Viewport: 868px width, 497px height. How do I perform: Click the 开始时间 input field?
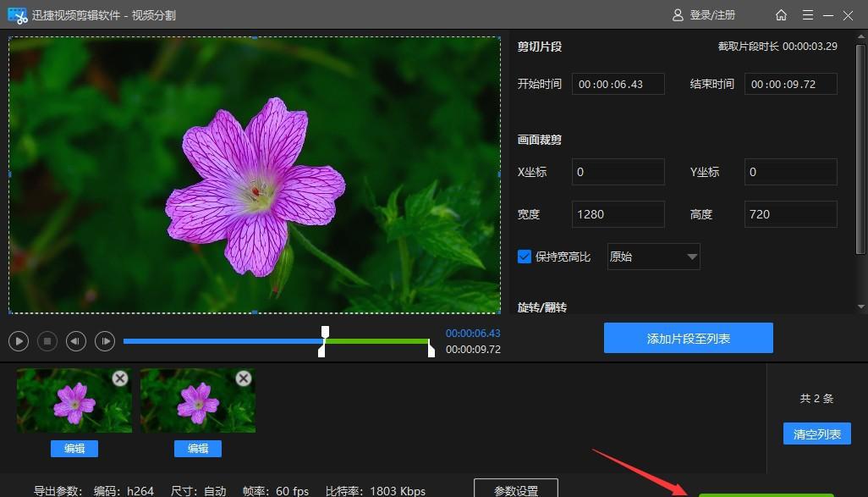[x=618, y=84]
